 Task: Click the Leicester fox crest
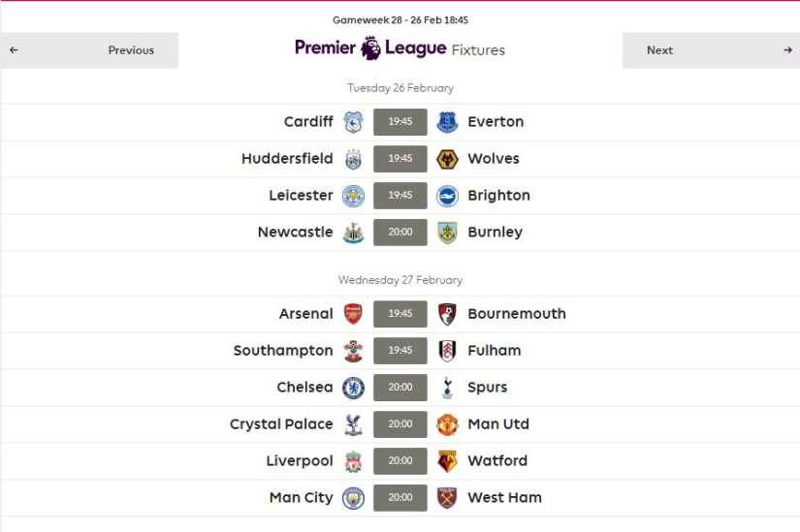353,196
